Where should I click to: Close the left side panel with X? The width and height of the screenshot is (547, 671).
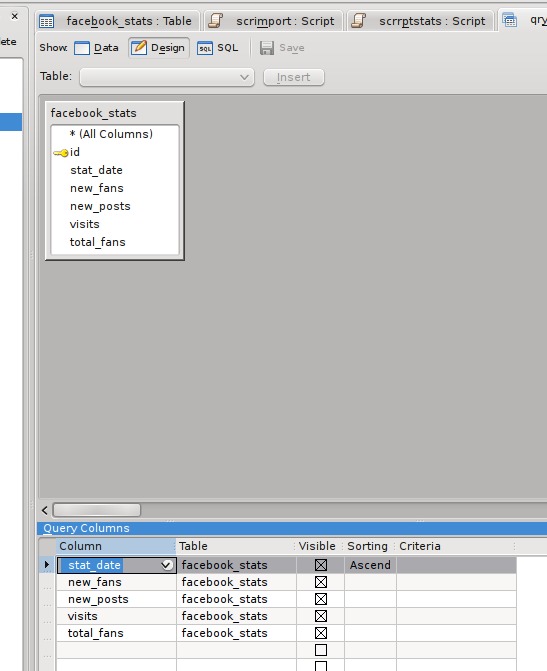click(15, 16)
